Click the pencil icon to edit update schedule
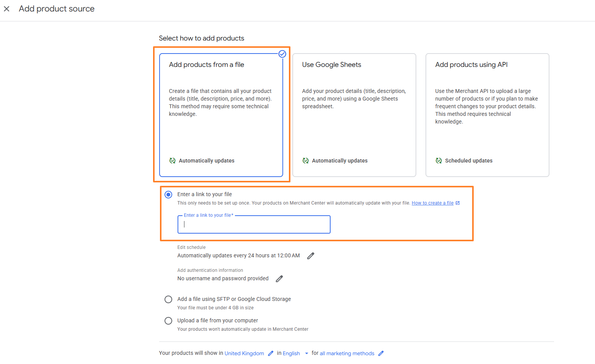This screenshot has width=595, height=364. (x=311, y=256)
